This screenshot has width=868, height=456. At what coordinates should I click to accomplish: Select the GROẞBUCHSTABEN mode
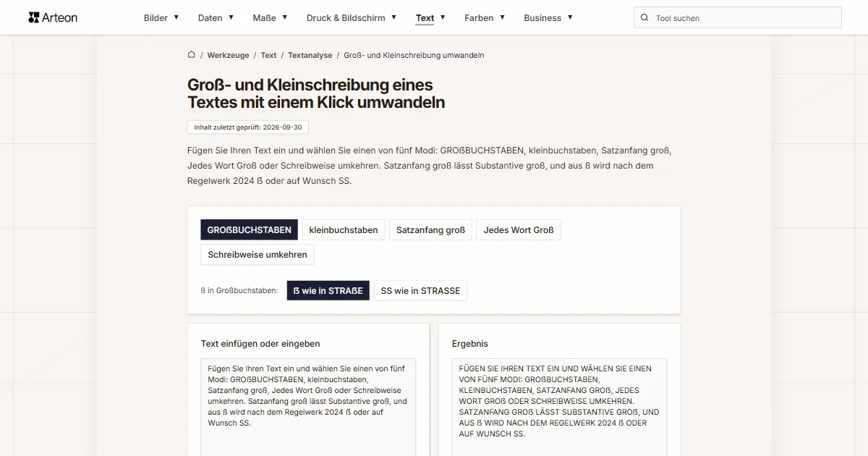(x=249, y=230)
